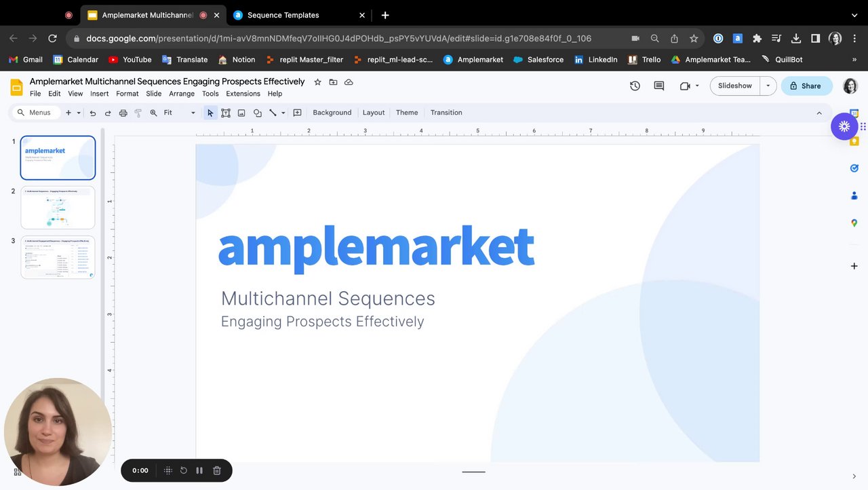Screen dimensions: 868x490
Task: Open the comment history panel
Action: point(658,86)
